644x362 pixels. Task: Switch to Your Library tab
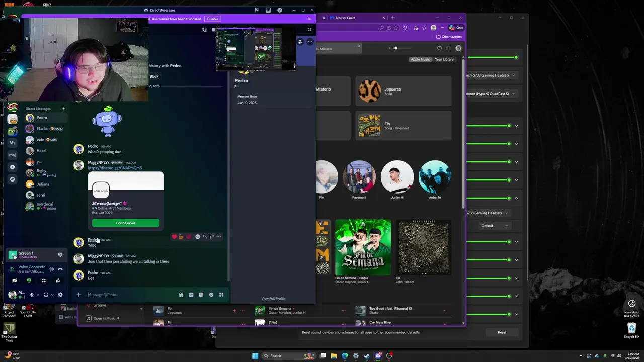click(444, 59)
